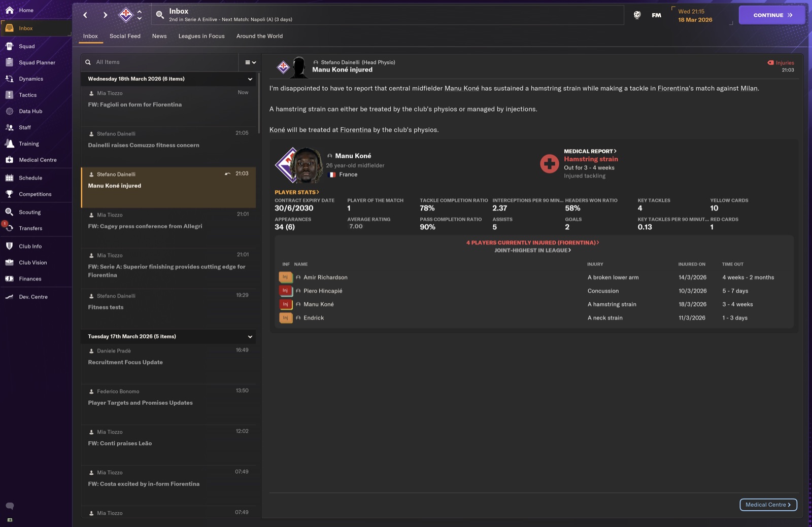Click the red medical cross icon

pyautogui.click(x=549, y=164)
